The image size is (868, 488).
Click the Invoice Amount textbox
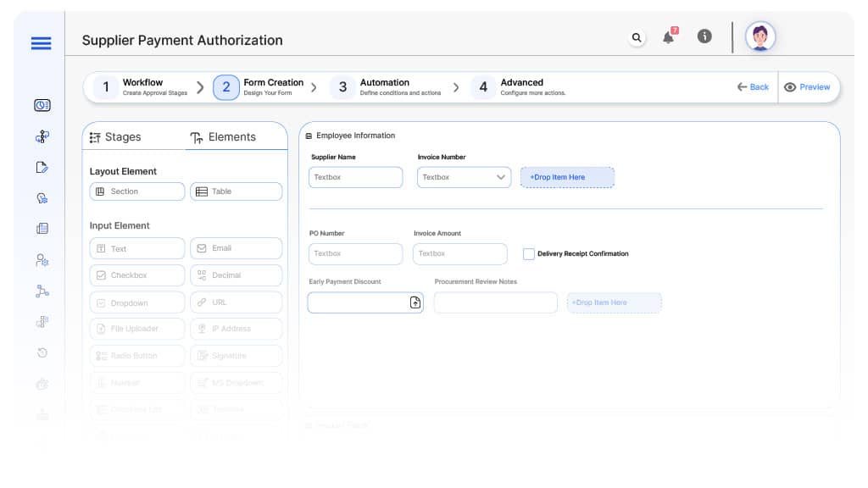coord(460,253)
